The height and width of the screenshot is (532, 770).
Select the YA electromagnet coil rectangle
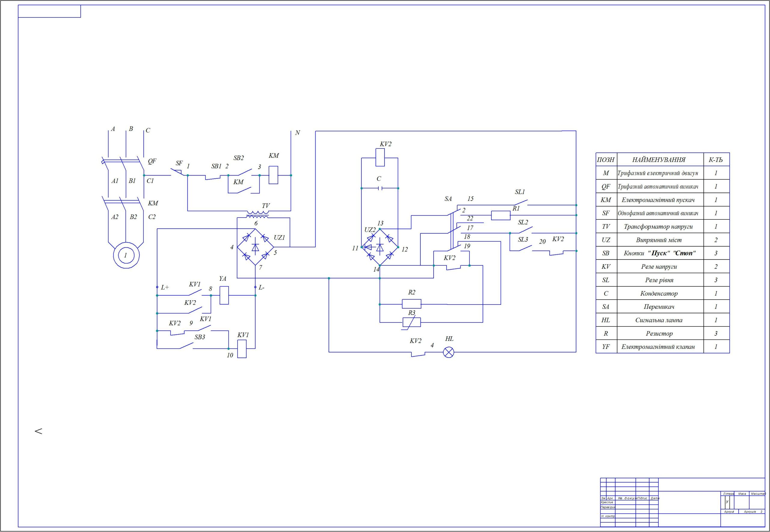click(x=224, y=295)
